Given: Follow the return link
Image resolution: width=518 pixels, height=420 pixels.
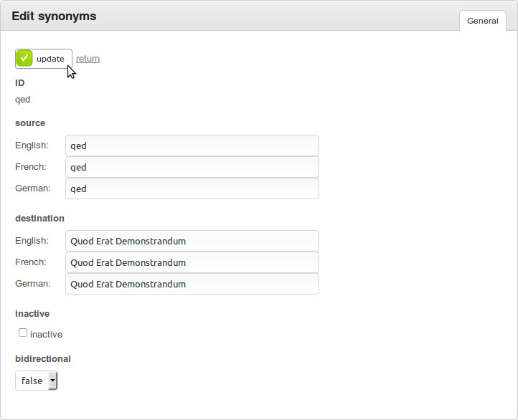Looking at the screenshot, I should point(88,58).
